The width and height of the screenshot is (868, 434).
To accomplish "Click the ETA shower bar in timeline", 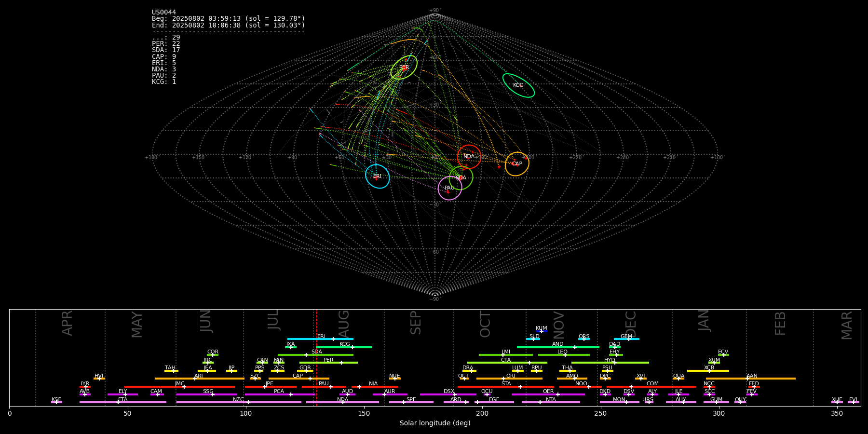I will [123, 402].
